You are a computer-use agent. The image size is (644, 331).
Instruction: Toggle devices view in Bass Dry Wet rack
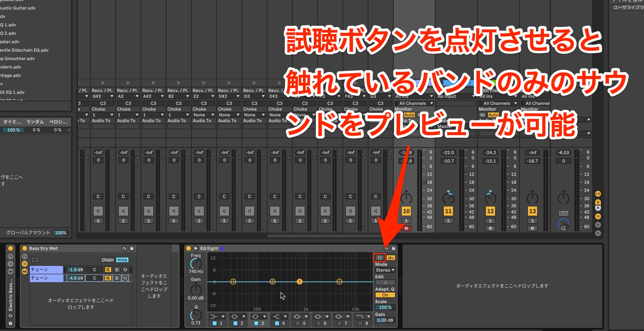tap(25, 271)
